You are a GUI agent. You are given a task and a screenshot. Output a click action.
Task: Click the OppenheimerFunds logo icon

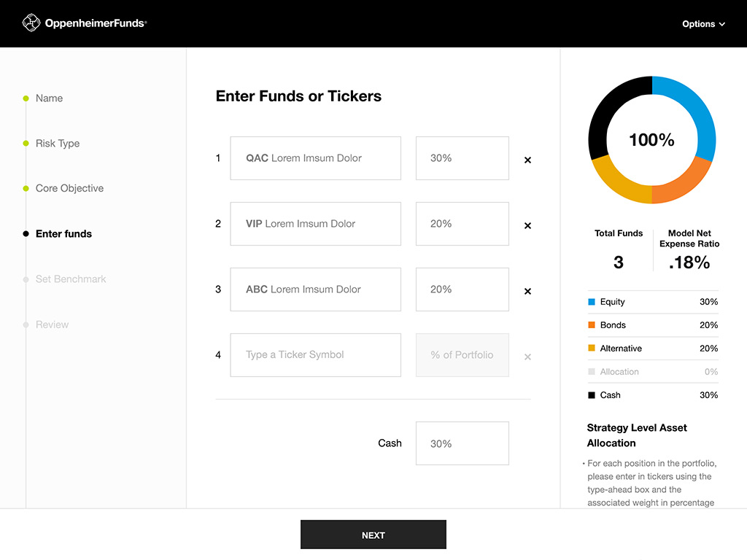pos(31,23)
